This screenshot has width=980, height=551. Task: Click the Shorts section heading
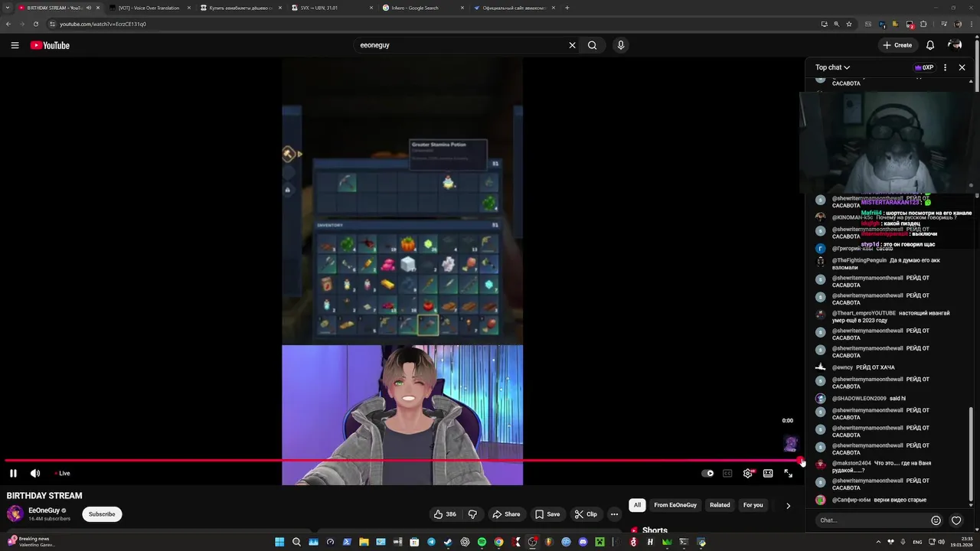point(655,530)
